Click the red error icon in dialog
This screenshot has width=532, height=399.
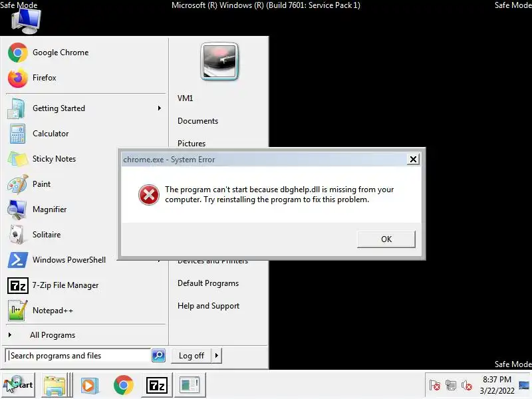pyautogui.click(x=148, y=195)
